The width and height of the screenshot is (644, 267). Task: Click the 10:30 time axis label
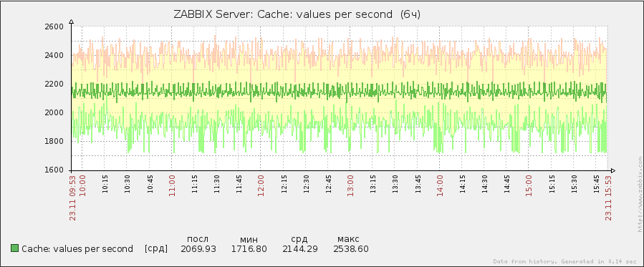point(127,184)
